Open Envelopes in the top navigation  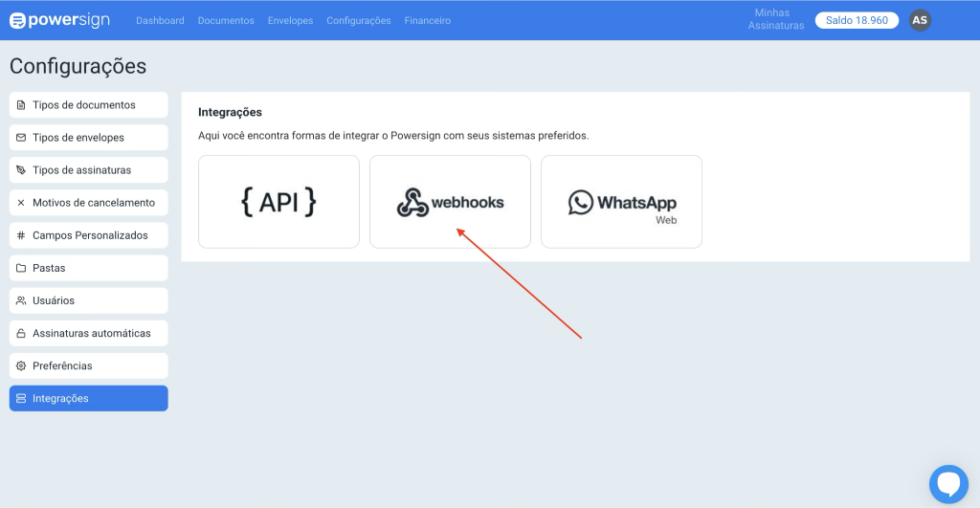coord(290,21)
